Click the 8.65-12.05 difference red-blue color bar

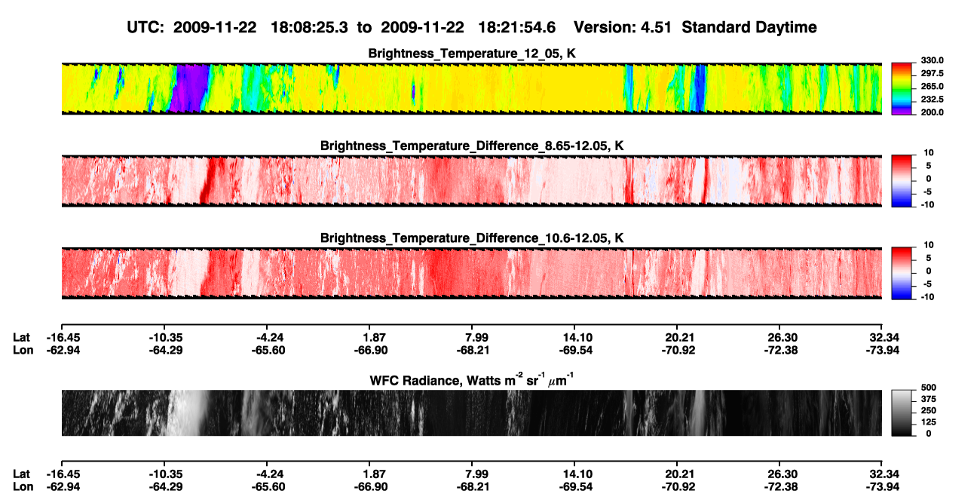tap(901, 180)
